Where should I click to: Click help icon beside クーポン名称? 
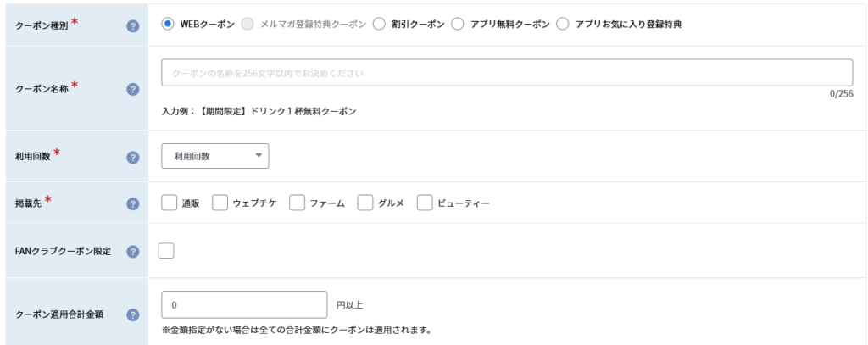(x=132, y=89)
